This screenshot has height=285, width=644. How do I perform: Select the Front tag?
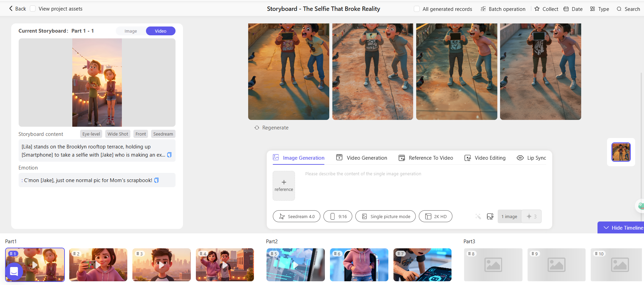click(141, 134)
